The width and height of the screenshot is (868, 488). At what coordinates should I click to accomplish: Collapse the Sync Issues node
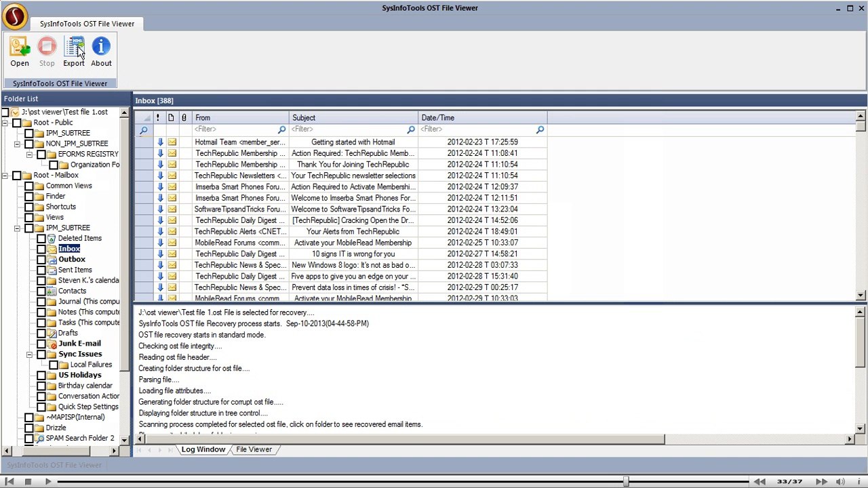pos(30,354)
